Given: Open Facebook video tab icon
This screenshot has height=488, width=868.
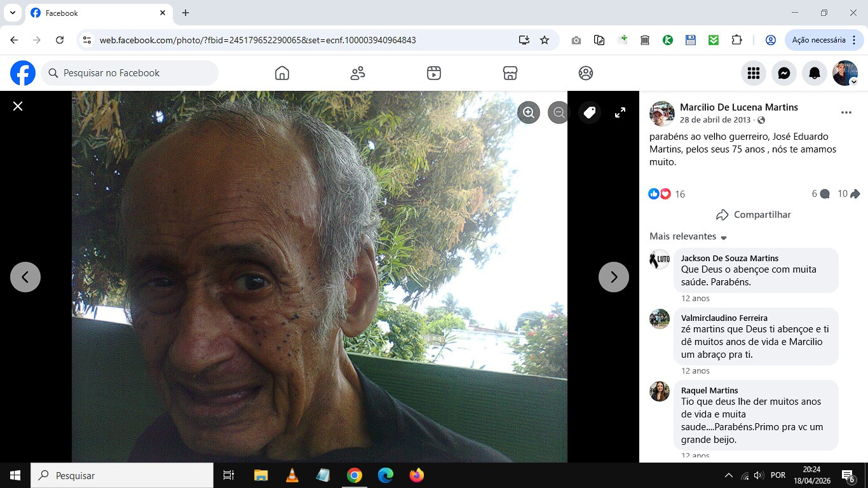Looking at the screenshot, I should point(434,73).
